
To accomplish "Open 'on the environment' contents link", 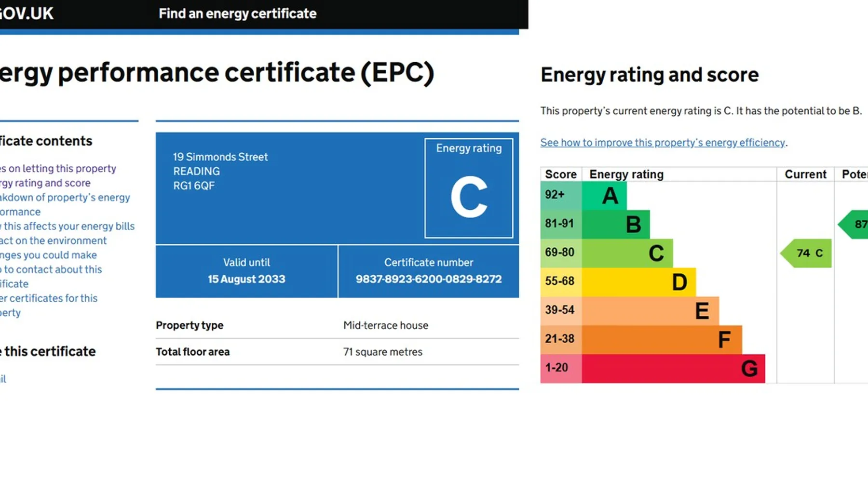I will pyautogui.click(x=54, y=241).
